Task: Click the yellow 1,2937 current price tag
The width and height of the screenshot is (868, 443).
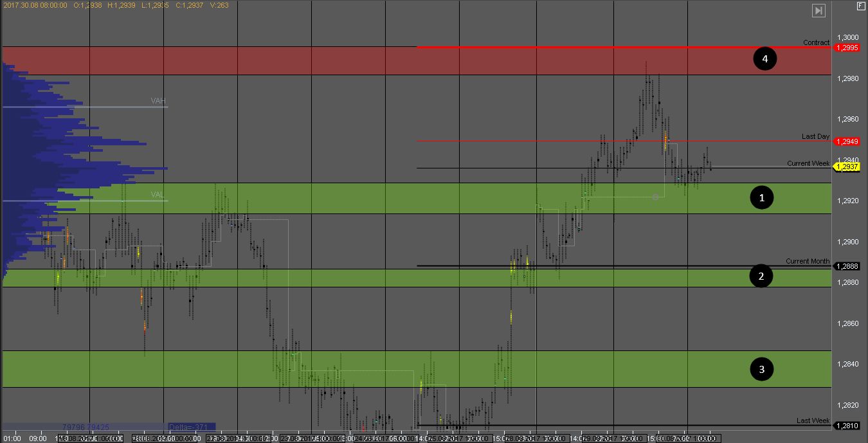Action: [849, 167]
